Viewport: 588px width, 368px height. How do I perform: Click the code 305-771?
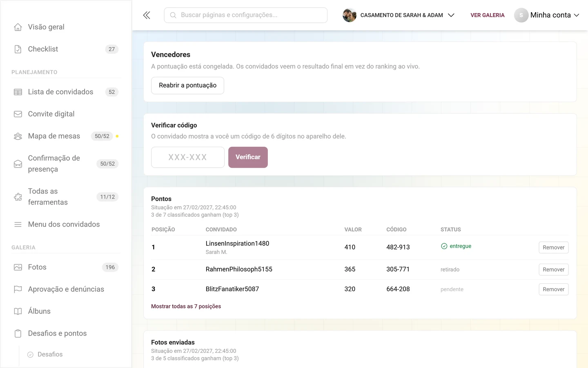coord(398,269)
